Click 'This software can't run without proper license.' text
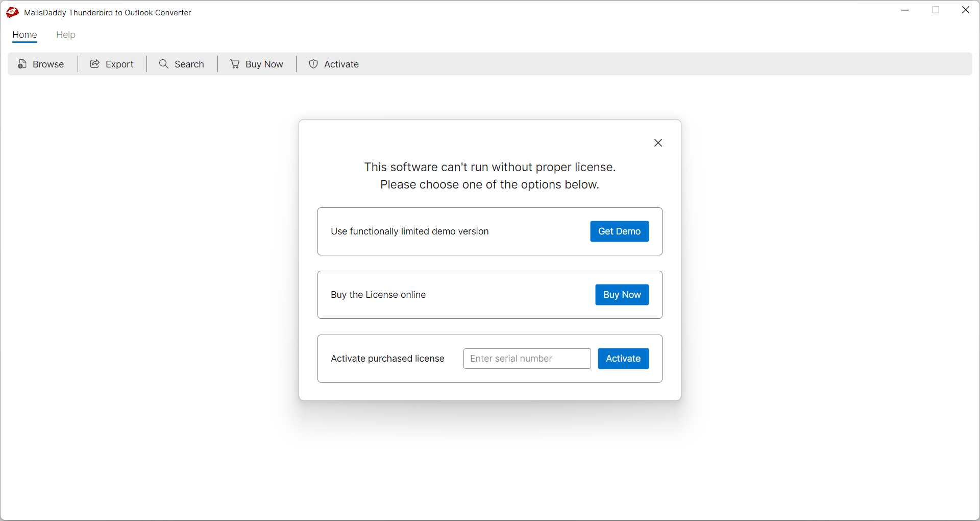Viewport: 980px width, 521px height. 490,167
